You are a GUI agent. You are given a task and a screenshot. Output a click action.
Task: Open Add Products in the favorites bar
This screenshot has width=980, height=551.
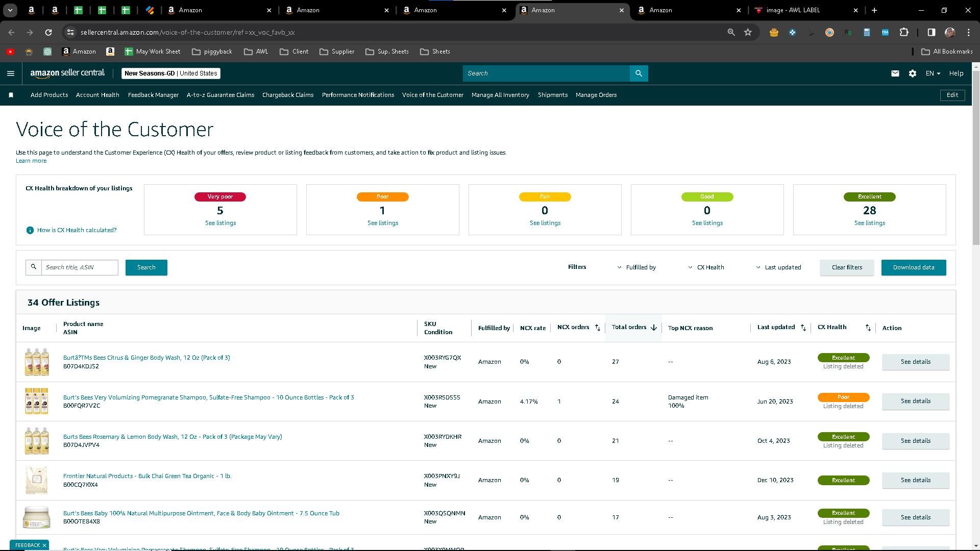point(49,95)
